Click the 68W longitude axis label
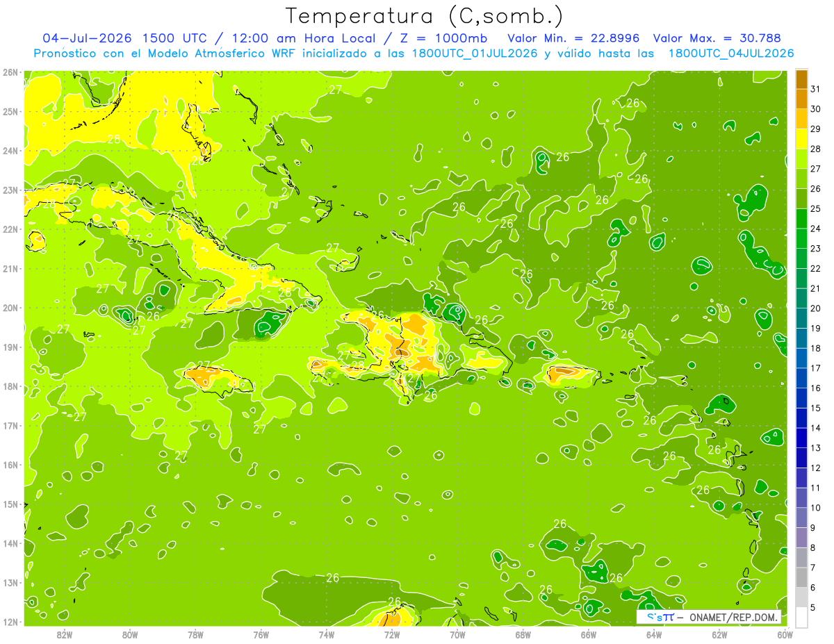This screenshot has width=834, height=644. [523, 634]
